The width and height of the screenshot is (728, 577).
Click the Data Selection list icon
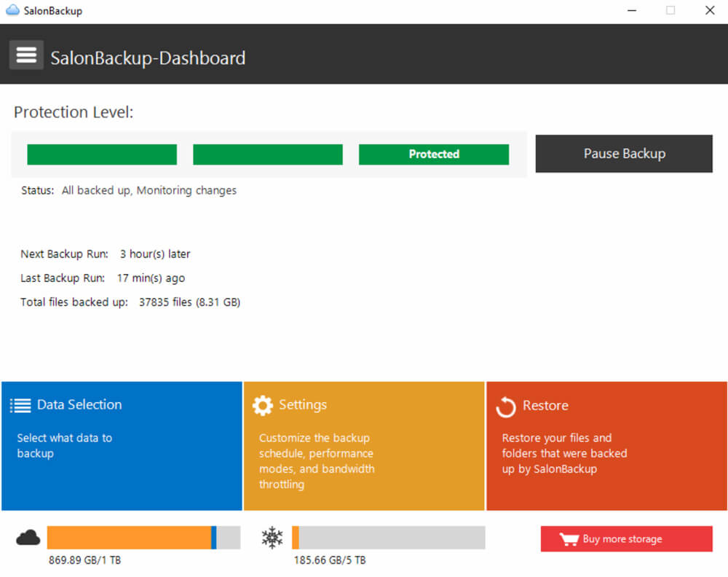point(20,405)
